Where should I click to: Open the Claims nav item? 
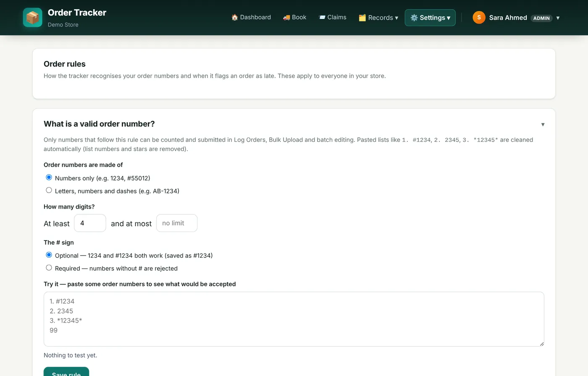tap(333, 17)
